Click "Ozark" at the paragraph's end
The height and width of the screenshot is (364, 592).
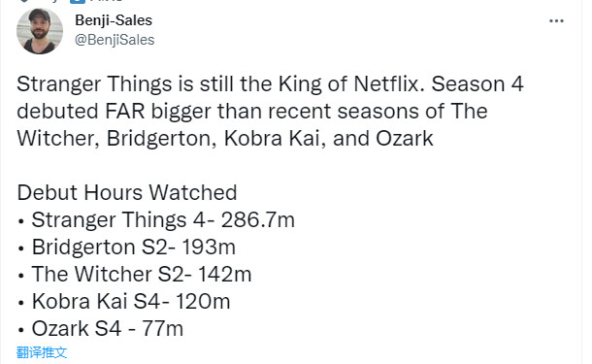[405, 138]
